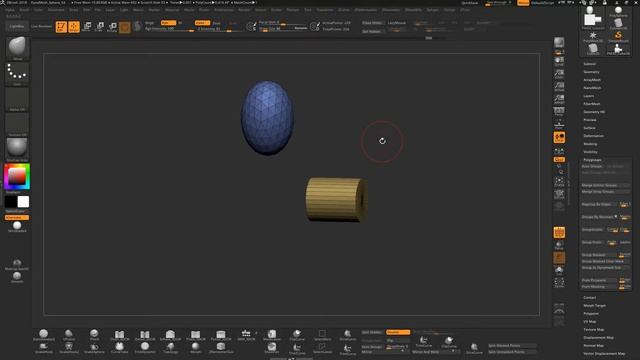Click the Auto Groups button
The image size is (640, 360).
click(592, 167)
